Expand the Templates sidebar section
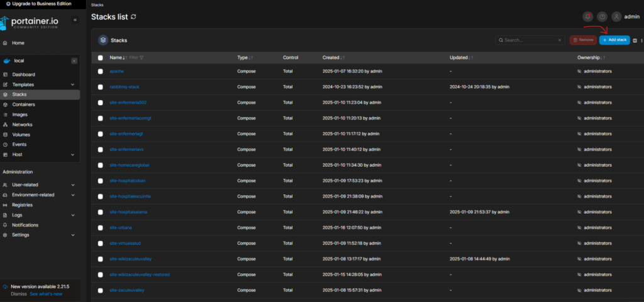Screen dimensions: 644x302 click(73, 84)
